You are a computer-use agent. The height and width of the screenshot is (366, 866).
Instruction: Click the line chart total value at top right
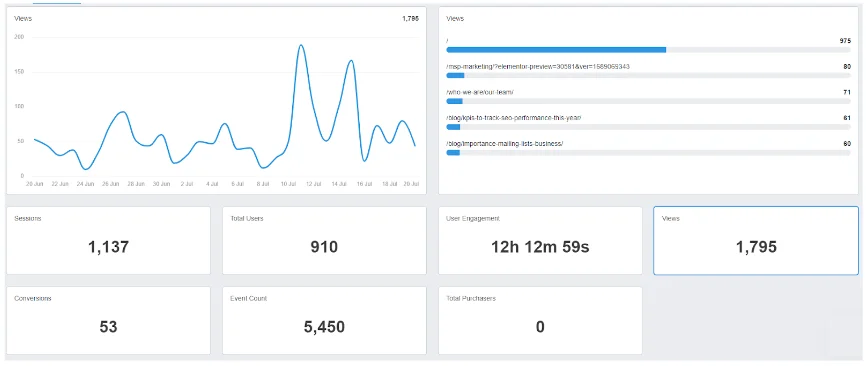(410, 18)
